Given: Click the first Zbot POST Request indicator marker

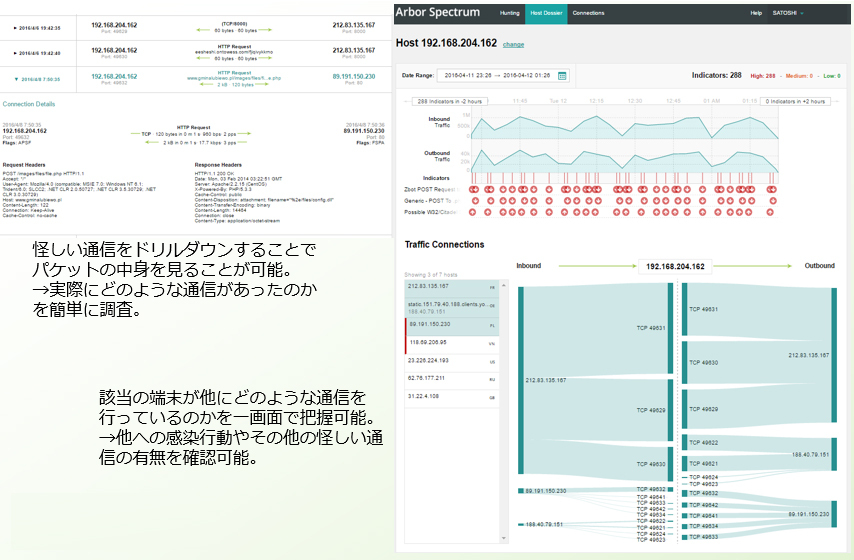Looking at the screenshot, I should pos(473,190).
